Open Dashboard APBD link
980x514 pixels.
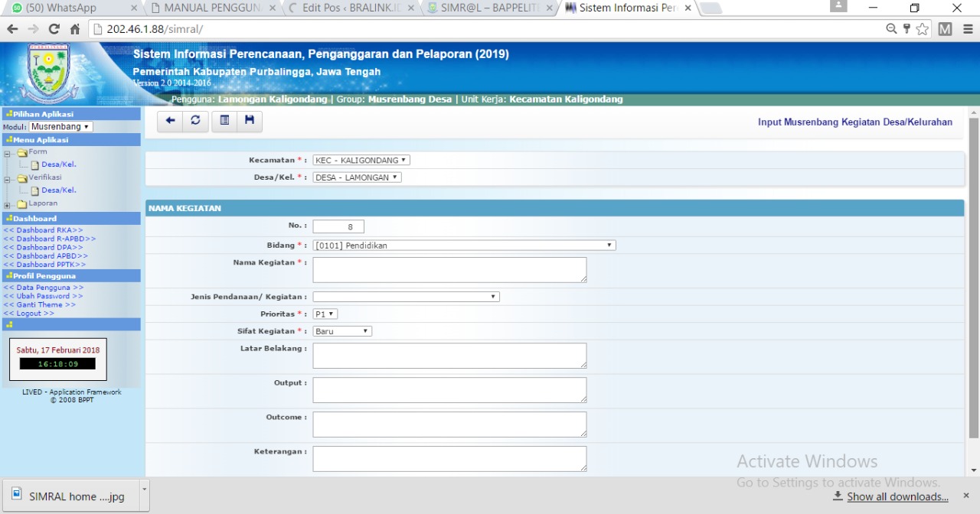coord(45,256)
